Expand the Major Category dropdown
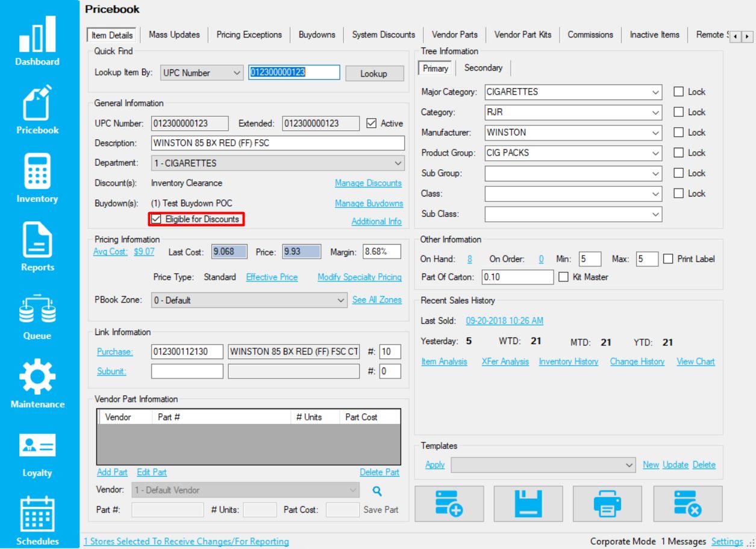The width and height of the screenshot is (756, 549). click(573, 92)
